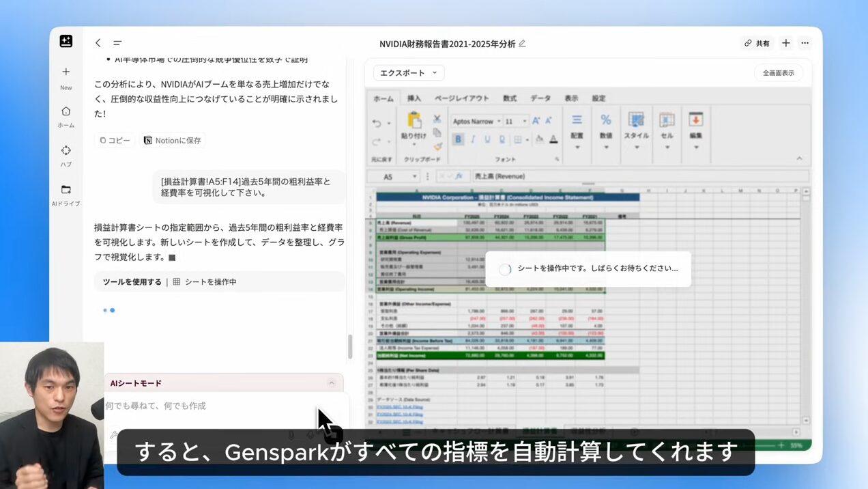Toggle italic formatting
The height and width of the screenshot is (489, 868).
point(473,139)
